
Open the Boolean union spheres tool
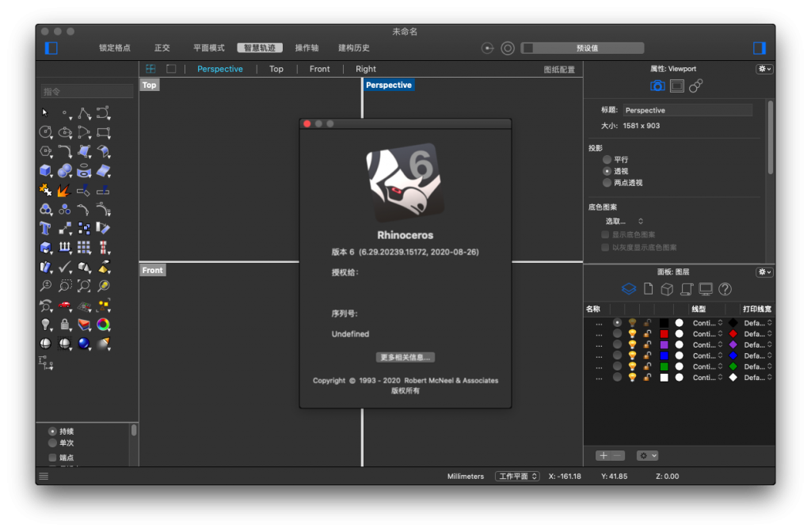[65, 171]
